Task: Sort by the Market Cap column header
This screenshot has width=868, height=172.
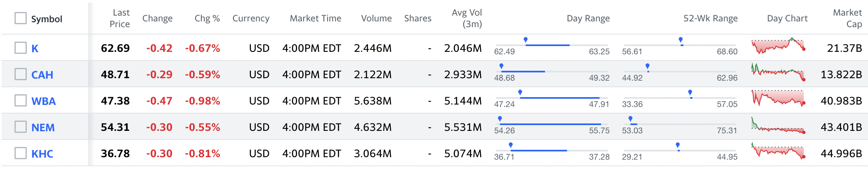Action: tap(847, 19)
